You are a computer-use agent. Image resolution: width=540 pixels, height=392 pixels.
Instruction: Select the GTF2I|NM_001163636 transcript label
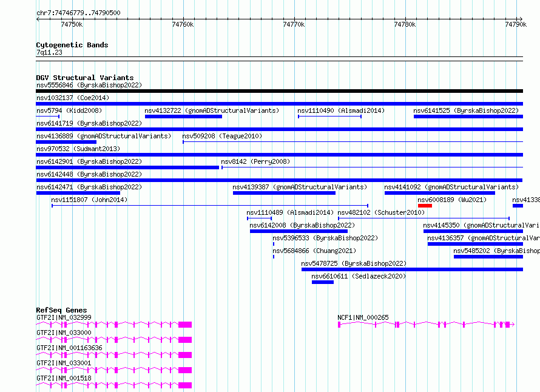[x=69, y=348]
